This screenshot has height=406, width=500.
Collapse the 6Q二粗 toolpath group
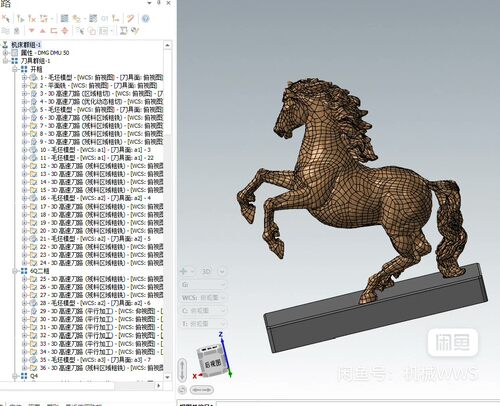pos(15,271)
